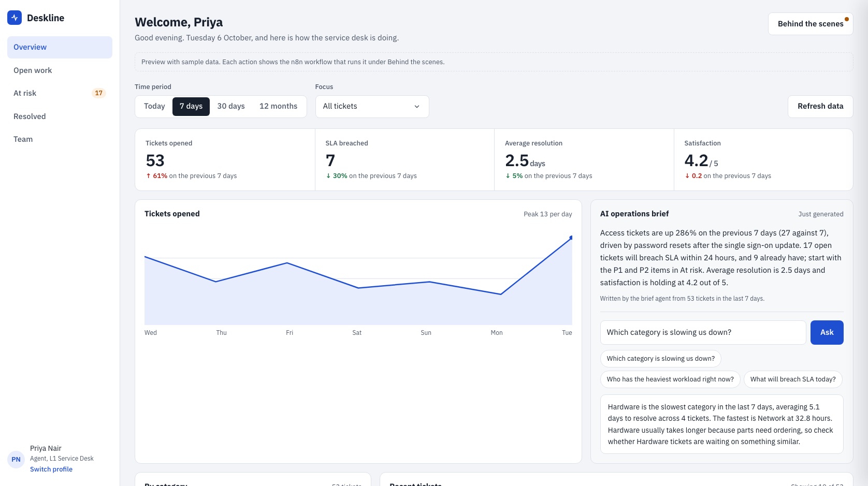The width and height of the screenshot is (868, 486).
Task: Go to Open work in sidebar
Action: [60, 70]
